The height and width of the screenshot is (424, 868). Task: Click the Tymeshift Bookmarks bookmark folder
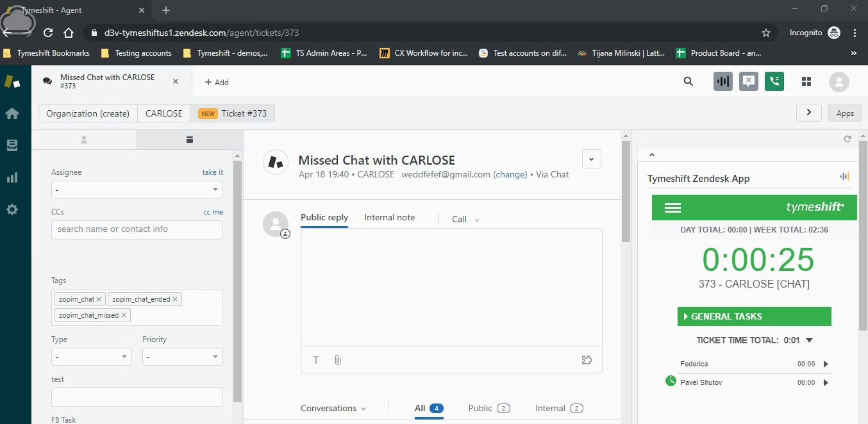pos(47,53)
